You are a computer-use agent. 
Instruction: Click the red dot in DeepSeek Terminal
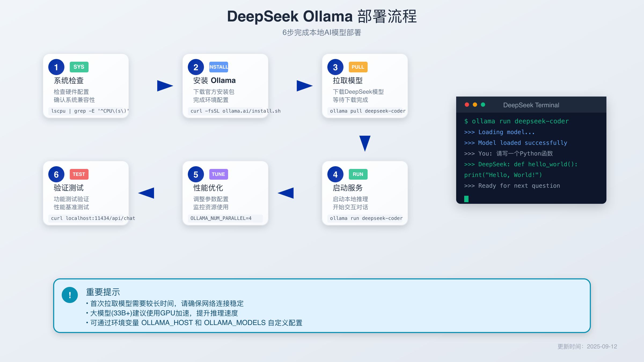pos(467,105)
